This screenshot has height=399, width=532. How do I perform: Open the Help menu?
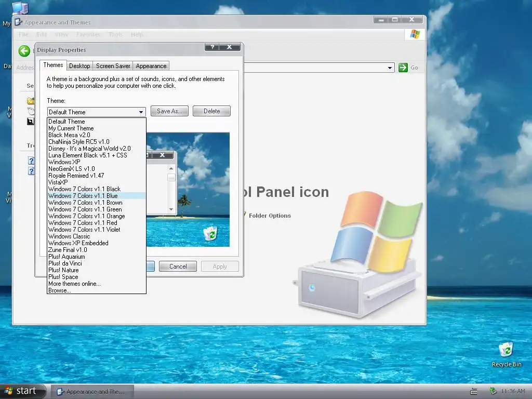coord(137,34)
